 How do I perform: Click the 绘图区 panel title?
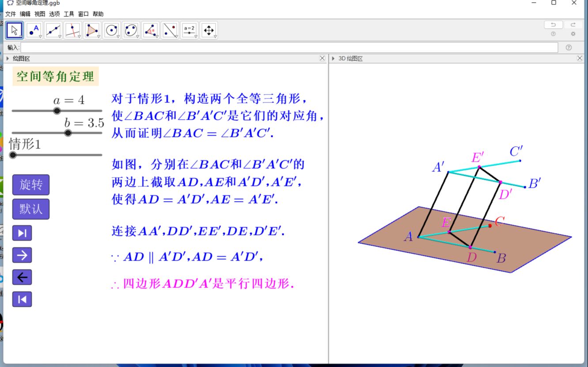point(21,58)
